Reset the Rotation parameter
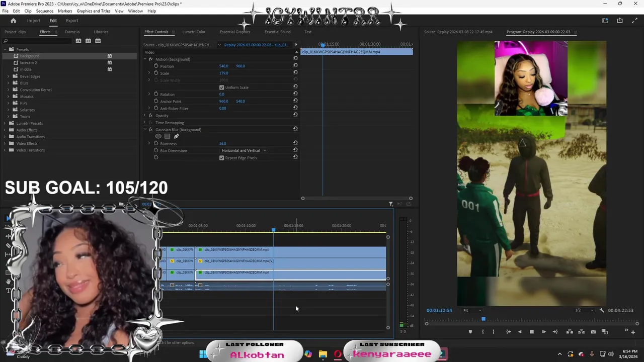 (x=295, y=94)
